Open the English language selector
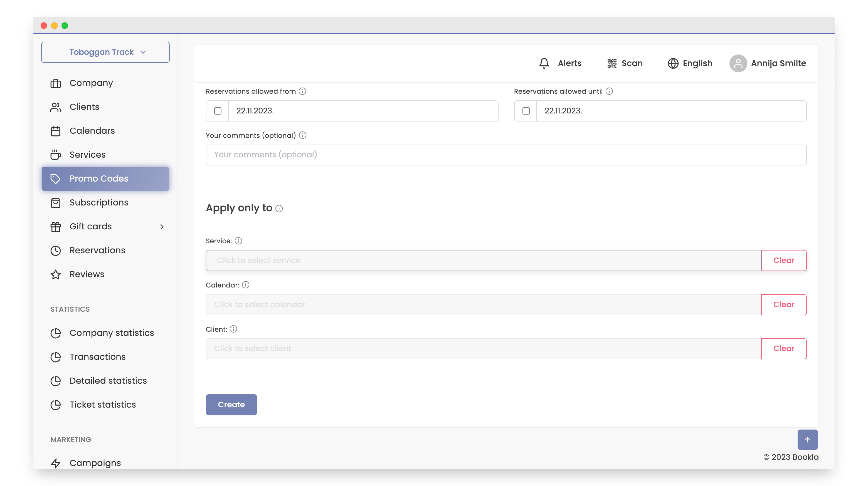The width and height of the screenshot is (868, 486). [x=690, y=63]
